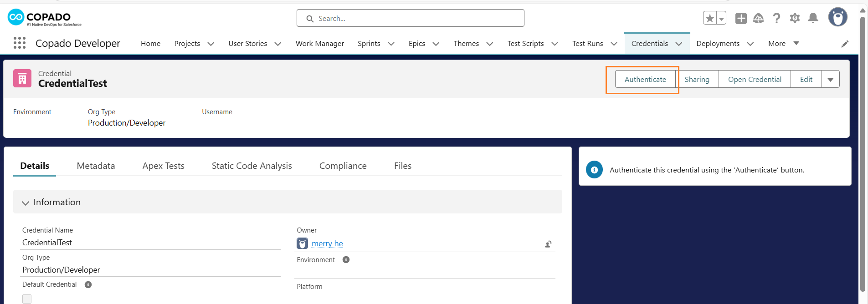Toggle the Default Credential checkbox
This screenshot has height=304, width=868.
(x=27, y=299)
